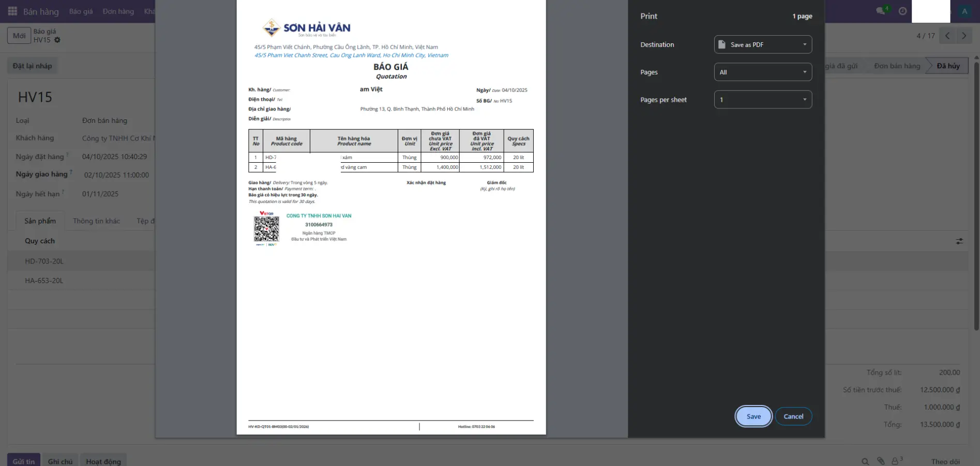Click the search icon in the chatter
This screenshot has height=466, width=980.
click(x=865, y=460)
